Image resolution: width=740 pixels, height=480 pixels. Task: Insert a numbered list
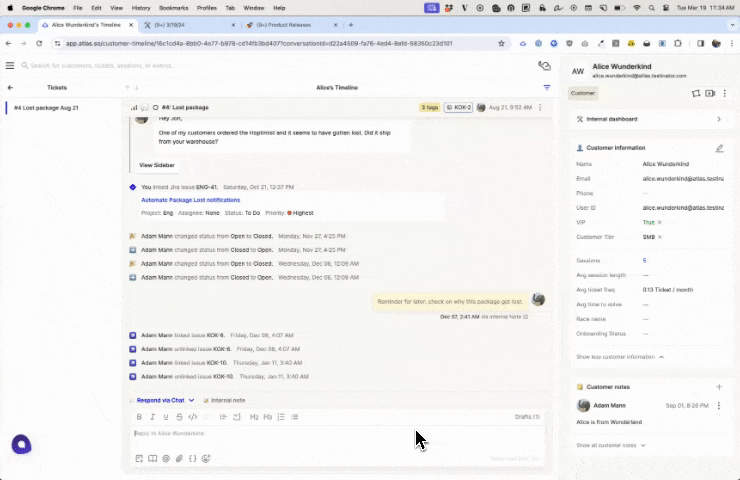click(x=281, y=417)
